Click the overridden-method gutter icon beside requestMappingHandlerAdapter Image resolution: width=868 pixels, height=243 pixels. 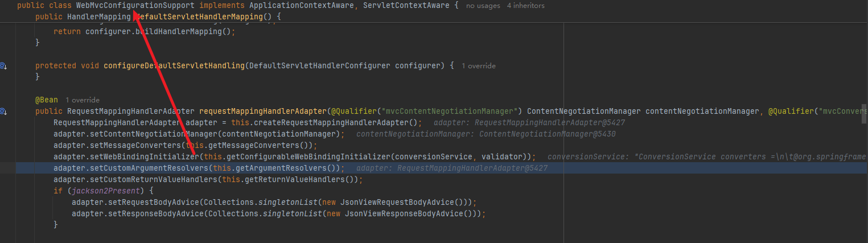click(3, 112)
